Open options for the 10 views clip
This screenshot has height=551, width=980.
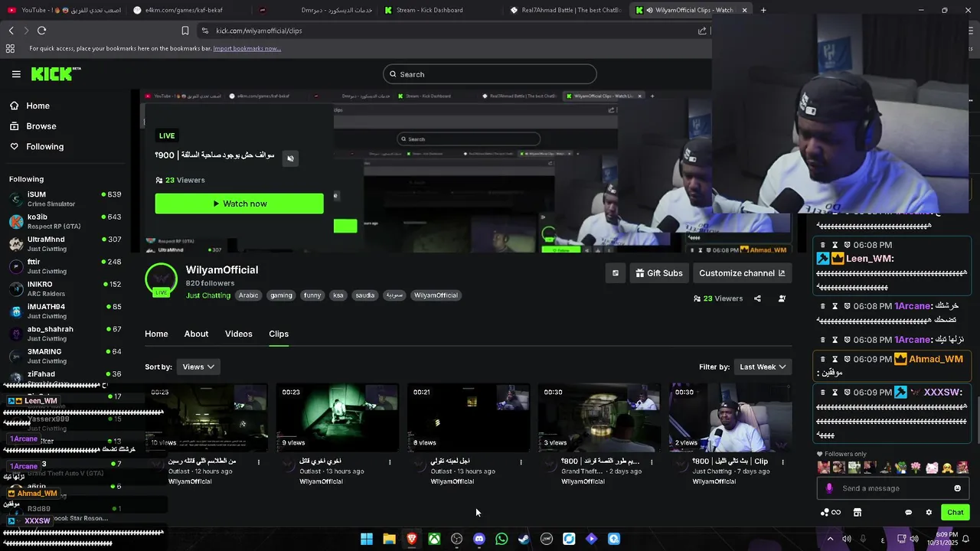(x=258, y=461)
